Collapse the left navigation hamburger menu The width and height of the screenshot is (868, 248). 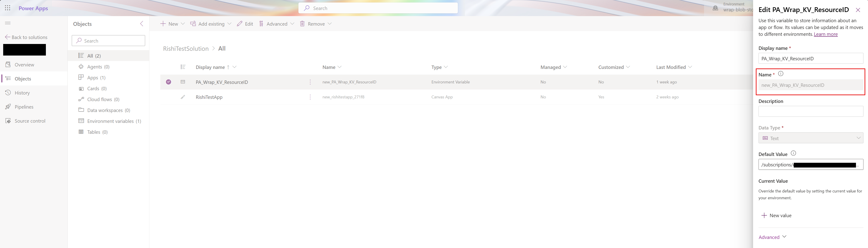coord(8,23)
